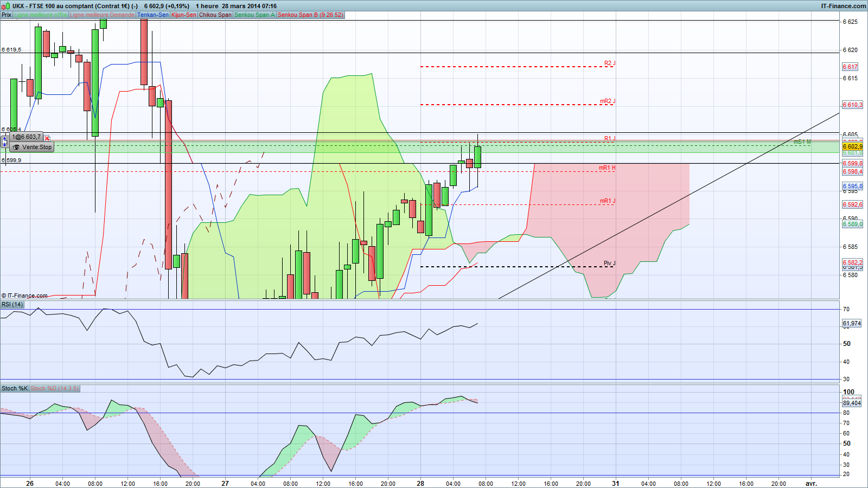The width and height of the screenshot is (868, 488).
Task: Click the 1@6 603,7 order label
Action: coord(26,137)
